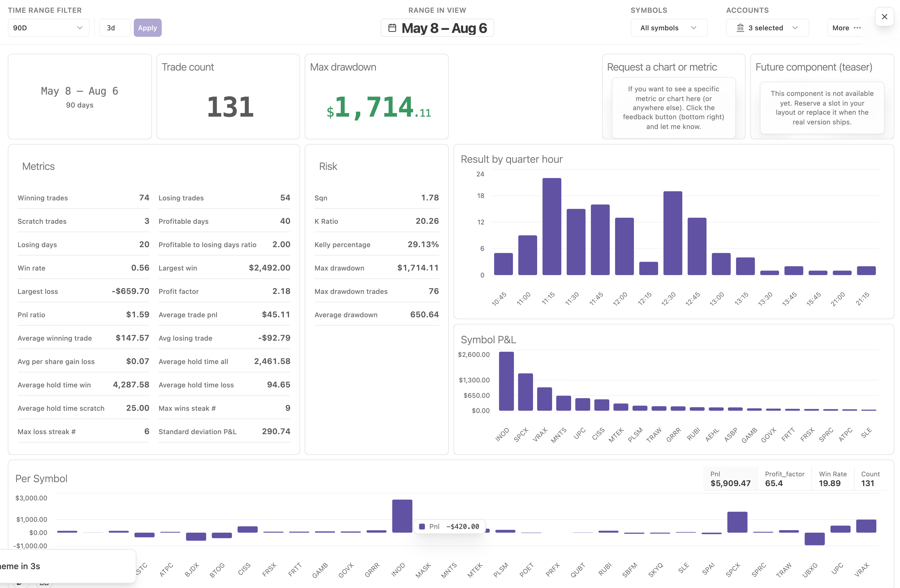This screenshot has height=588, width=900.
Task: Click the 3d interval input field
Action: 115,28
